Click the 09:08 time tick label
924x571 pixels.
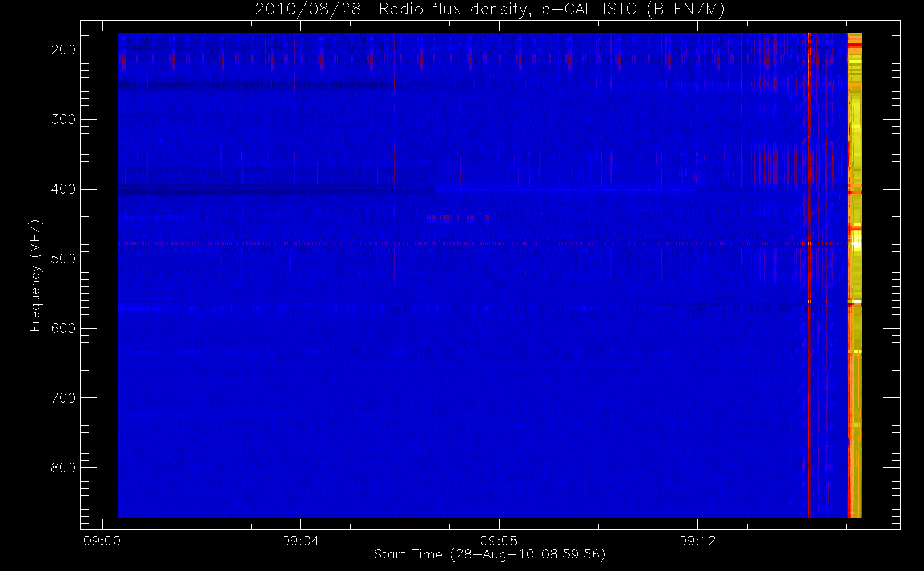499,541
